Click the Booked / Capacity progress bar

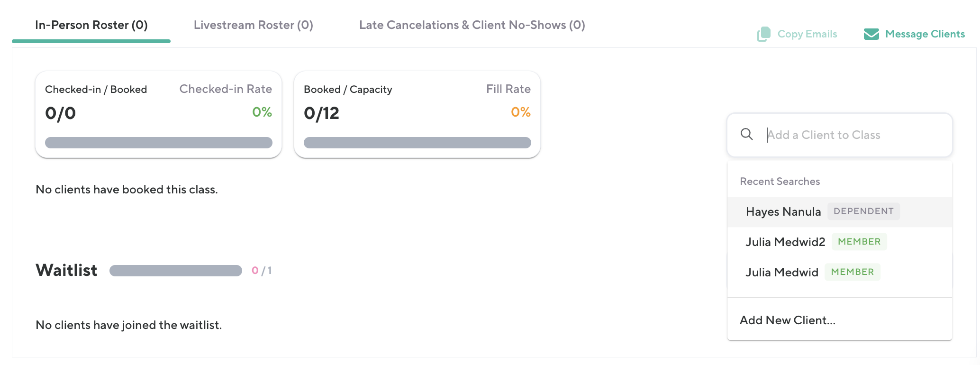[x=417, y=143]
